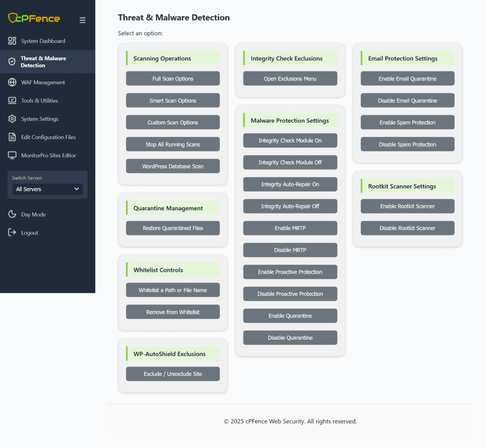This screenshot has width=485, height=448.
Task: Click the Logout arrow icon
Action: coord(12,233)
